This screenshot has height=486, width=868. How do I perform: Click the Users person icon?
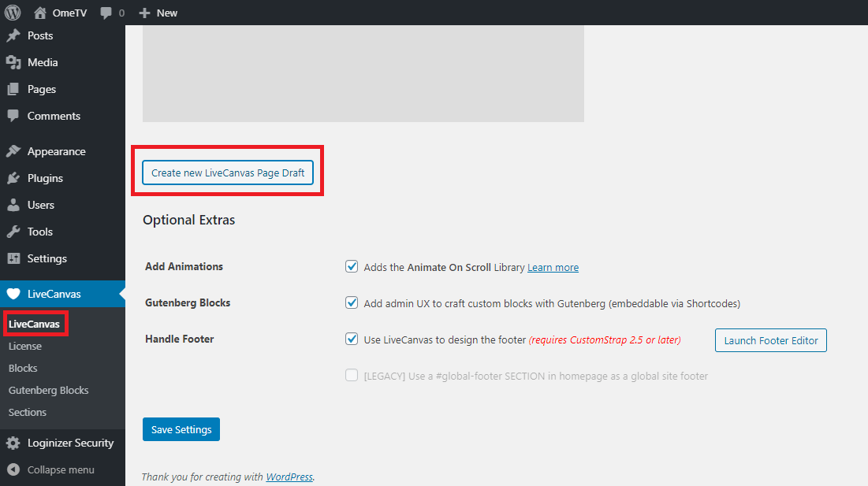pos(13,205)
